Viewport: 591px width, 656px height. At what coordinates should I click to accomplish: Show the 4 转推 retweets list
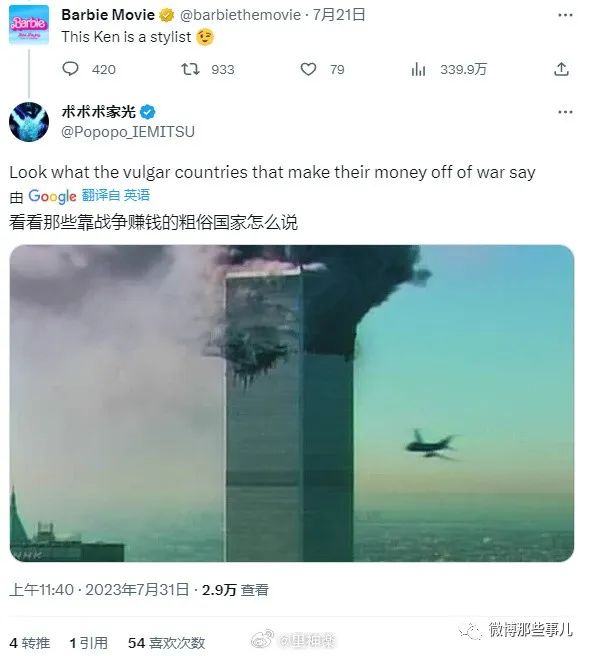tap(29, 643)
